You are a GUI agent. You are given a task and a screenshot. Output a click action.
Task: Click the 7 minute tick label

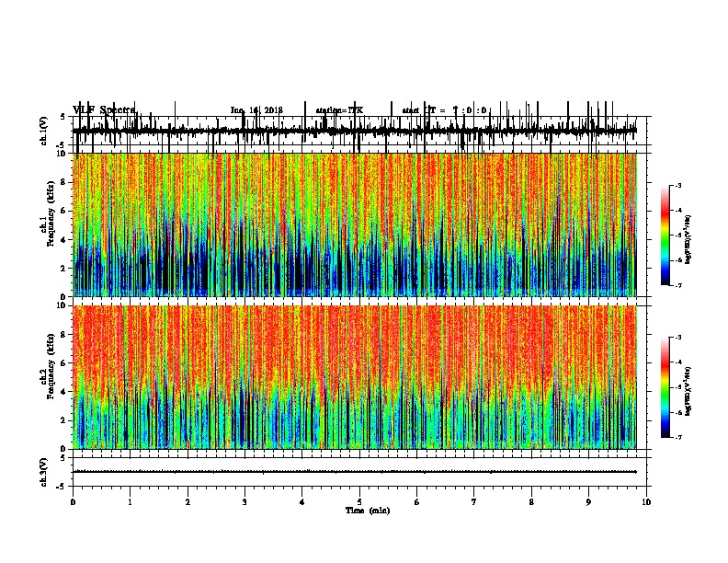[474, 502]
